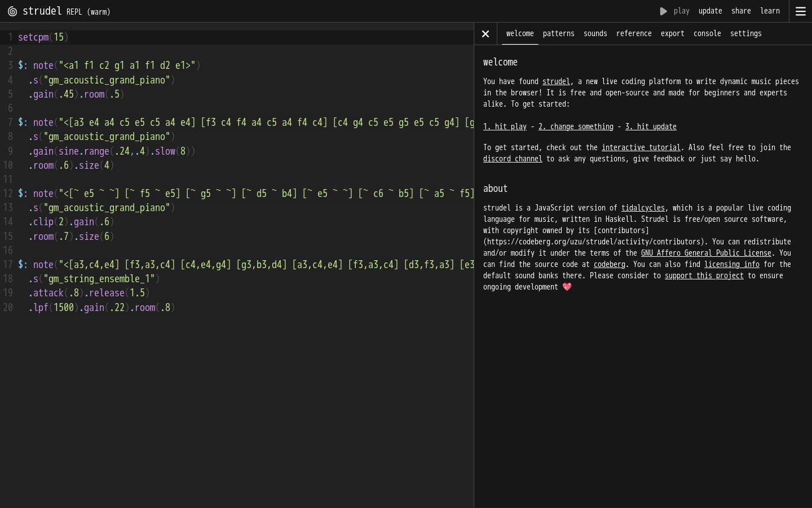Viewport: 812px width, 508px height.
Task: Click the update button
Action: (x=710, y=11)
